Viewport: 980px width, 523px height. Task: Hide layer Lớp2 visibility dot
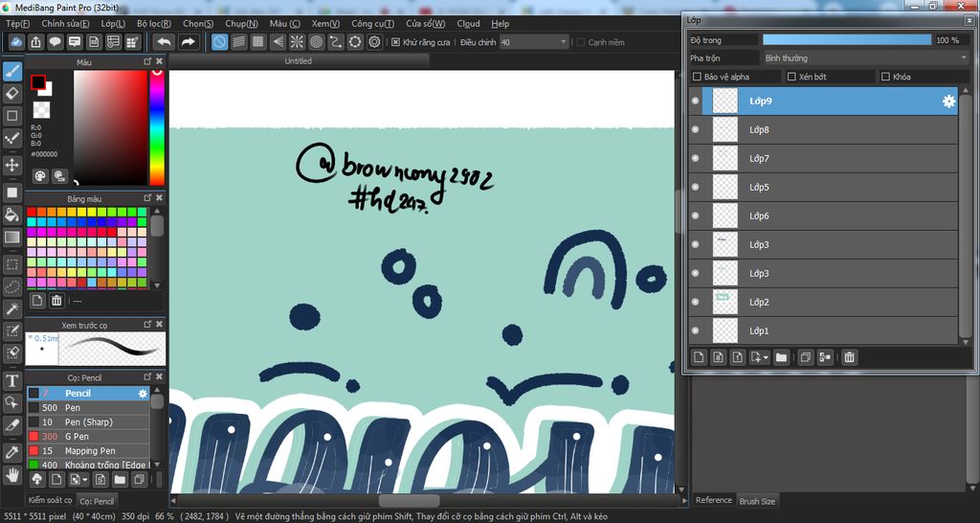695,302
